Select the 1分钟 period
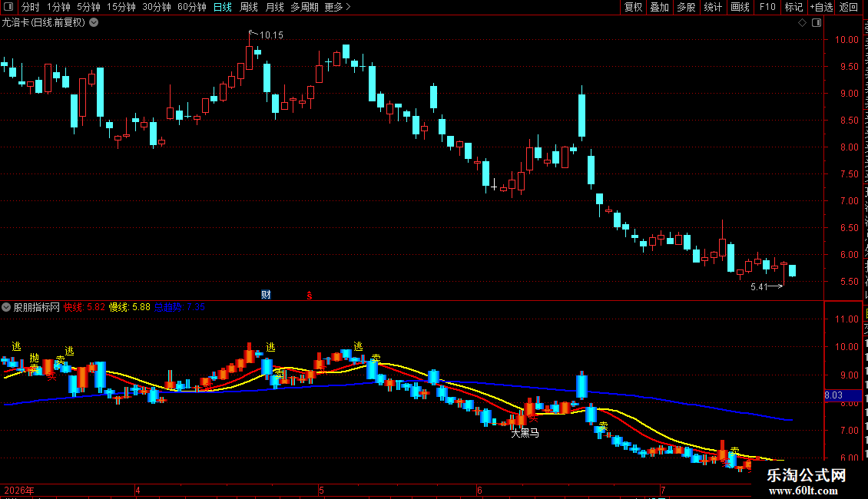 pos(58,7)
